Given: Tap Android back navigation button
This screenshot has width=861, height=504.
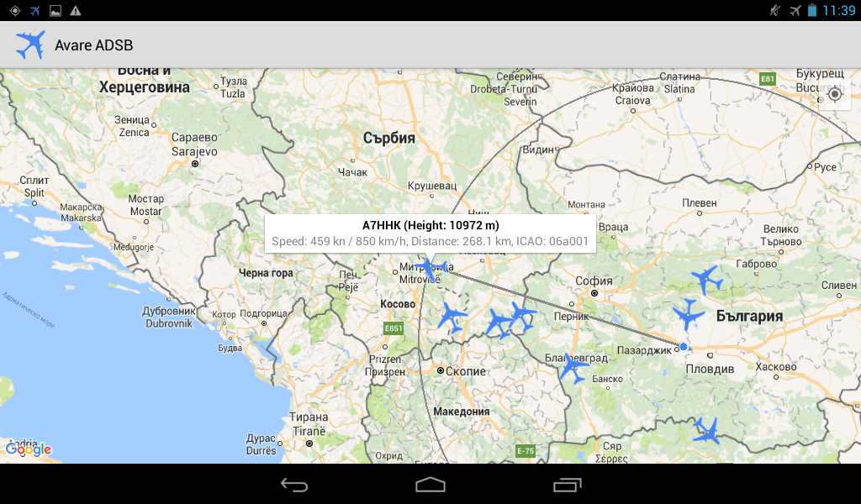Looking at the screenshot, I should click(x=294, y=485).
